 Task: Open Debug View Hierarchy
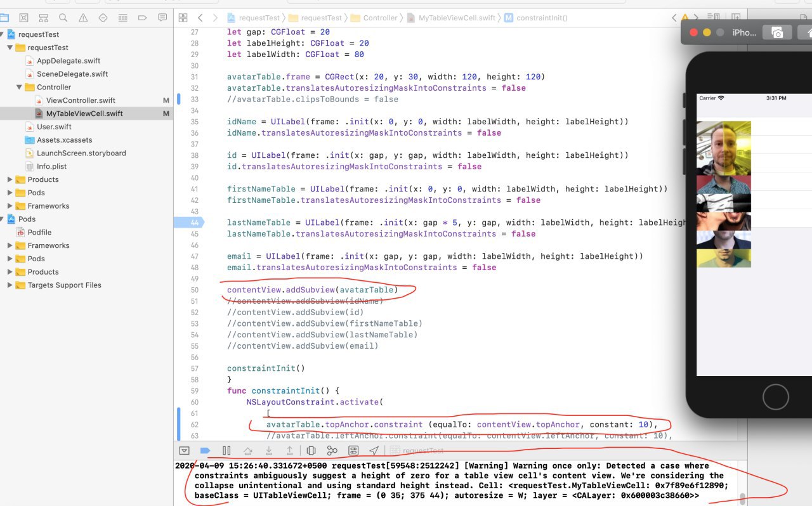click(311, 450)
